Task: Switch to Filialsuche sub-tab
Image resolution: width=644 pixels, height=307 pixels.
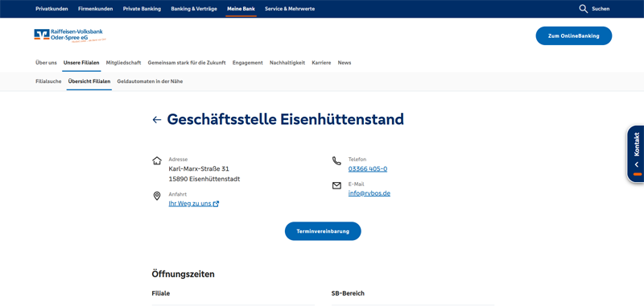Action: point(48,81)
